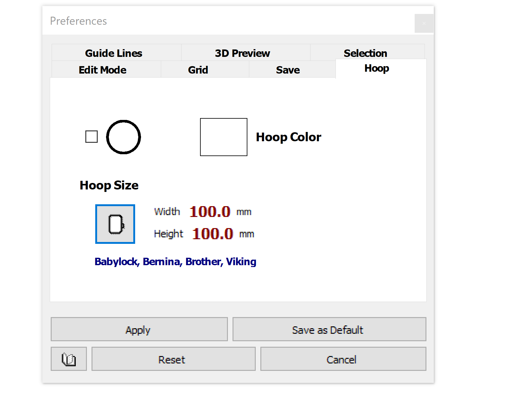This screenshot has width=513, height=420.
Task: Switch to the Grid tab
Action: [x=198, y=70]
